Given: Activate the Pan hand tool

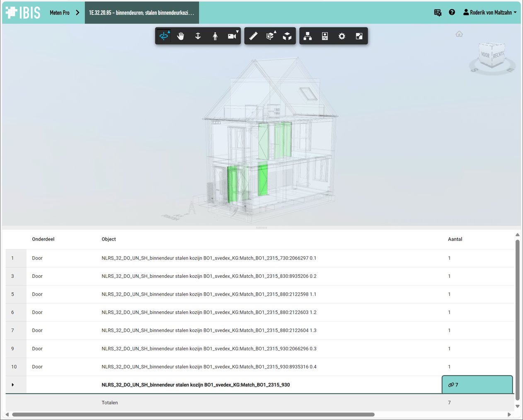Looking at the screenshot, I should [x=181, y=36].
